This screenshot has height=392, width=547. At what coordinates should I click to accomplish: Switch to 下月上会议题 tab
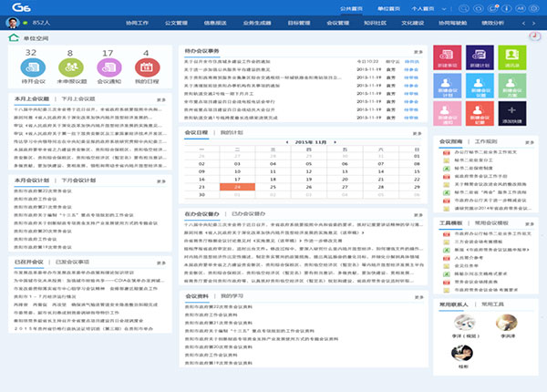click(78, 98)
